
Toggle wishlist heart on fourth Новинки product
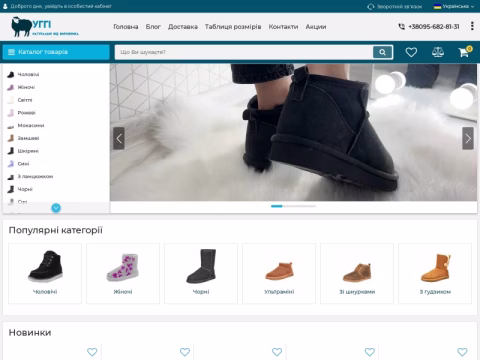370,352
